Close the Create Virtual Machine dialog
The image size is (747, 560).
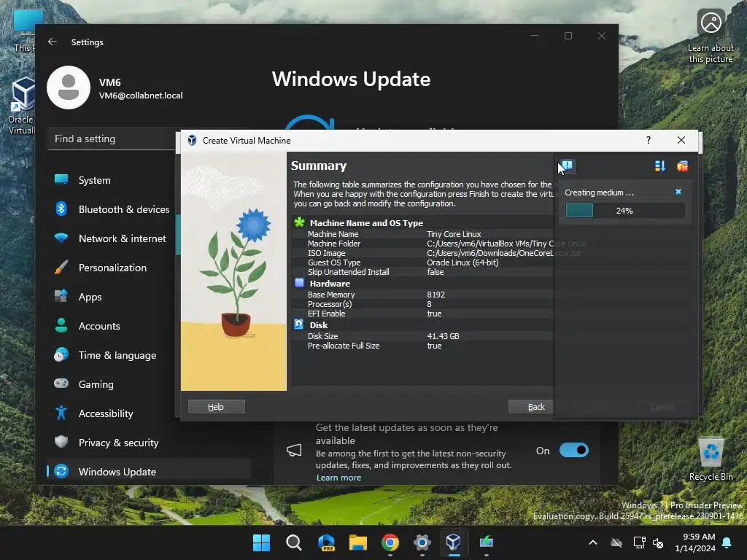[681, 140]
